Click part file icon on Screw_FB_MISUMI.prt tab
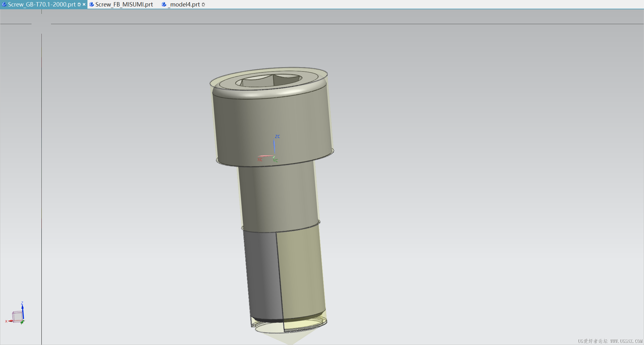This screenshot has height=345, width=644. pyautogui.click(x=92, y=4)
